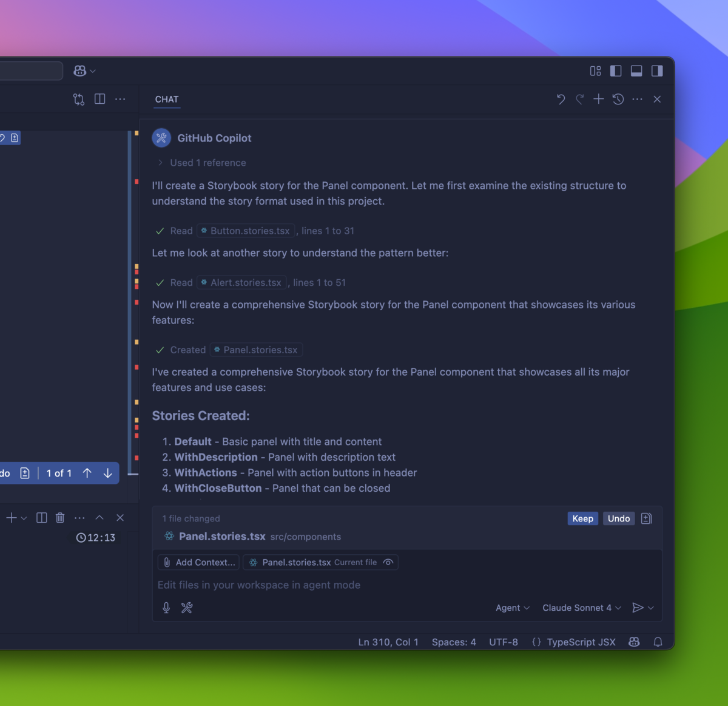The image size is (728, 706).
Task: Click the GitHub Copilot avatar icon
Action: (x=161, y=138)
